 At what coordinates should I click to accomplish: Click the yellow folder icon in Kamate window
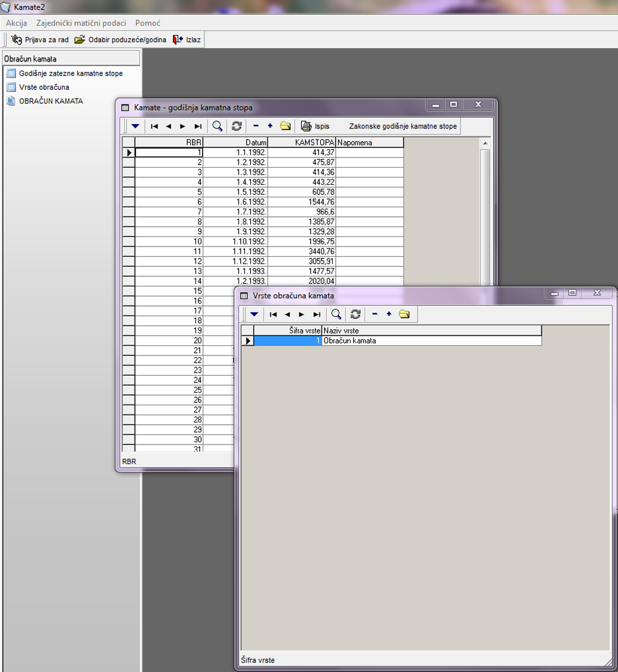285,126
